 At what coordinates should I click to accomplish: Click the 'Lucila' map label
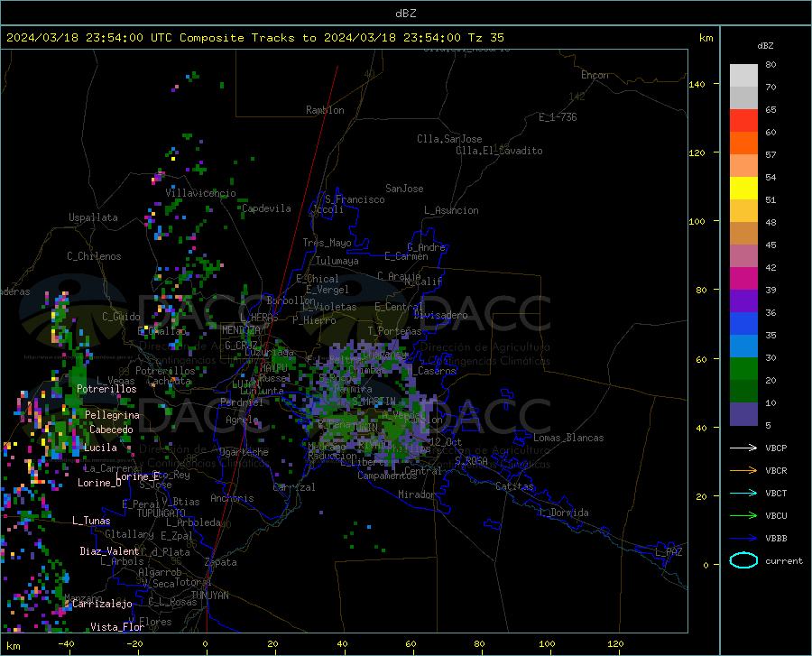[100, 448]
